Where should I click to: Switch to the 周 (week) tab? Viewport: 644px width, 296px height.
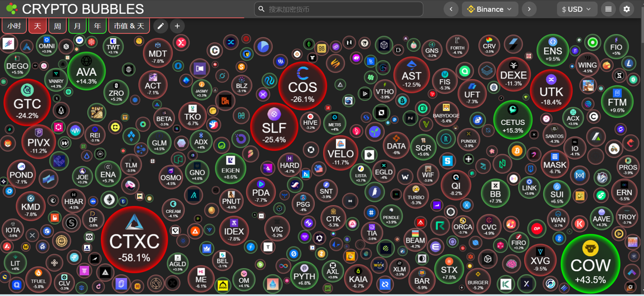tap(57, 26)
